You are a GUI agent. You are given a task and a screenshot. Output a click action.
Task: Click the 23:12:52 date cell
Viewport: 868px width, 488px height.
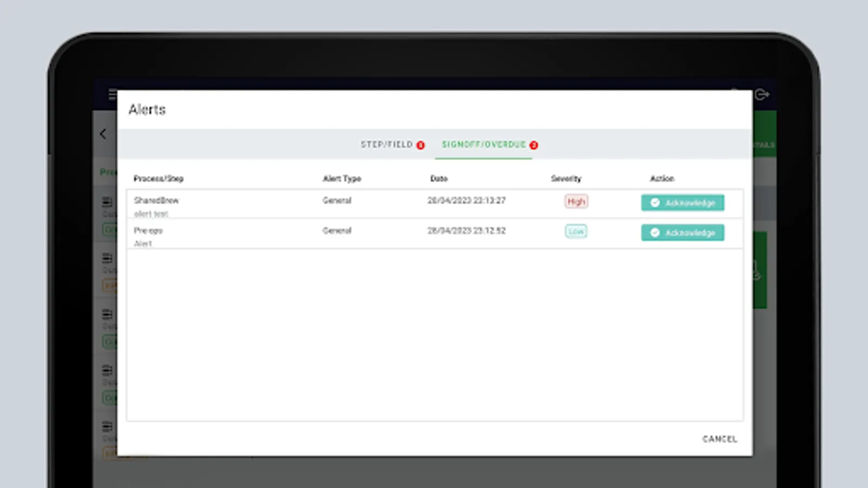[x=467, y=230]
